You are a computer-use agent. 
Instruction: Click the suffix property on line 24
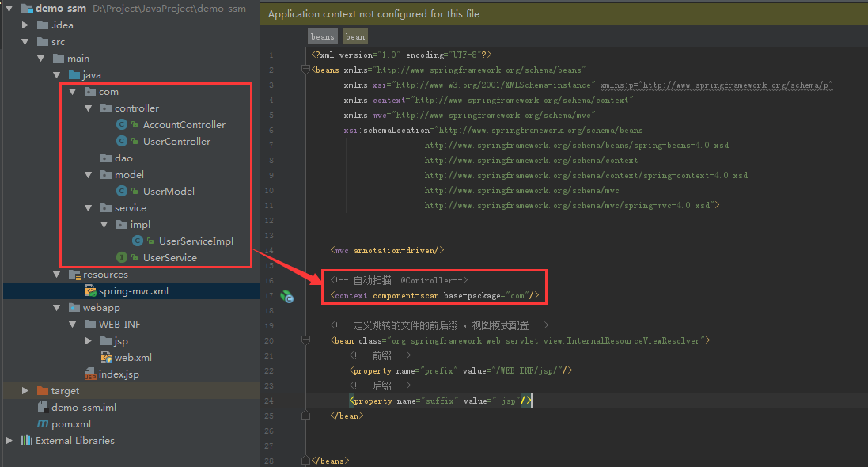(x=441, y=401)
